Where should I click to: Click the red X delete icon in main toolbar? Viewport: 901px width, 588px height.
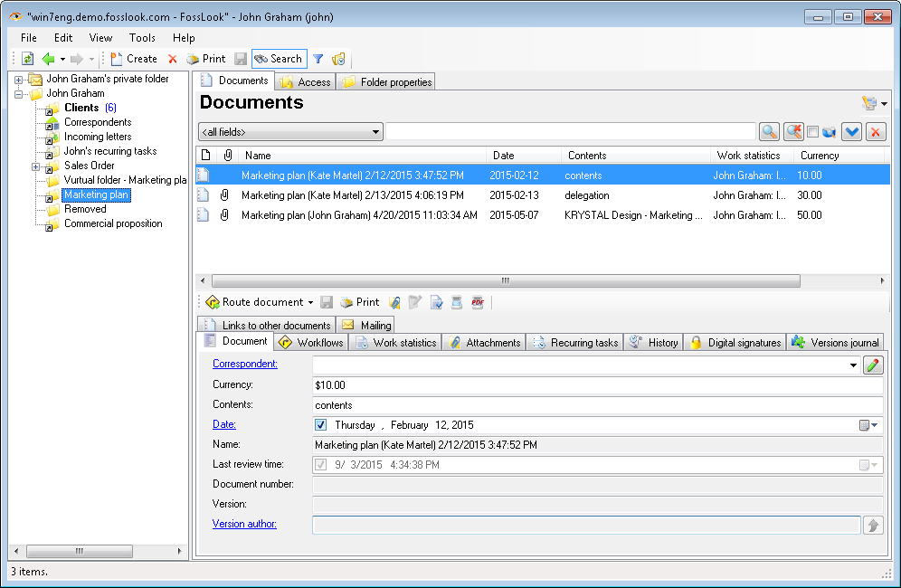pos(173,59)
